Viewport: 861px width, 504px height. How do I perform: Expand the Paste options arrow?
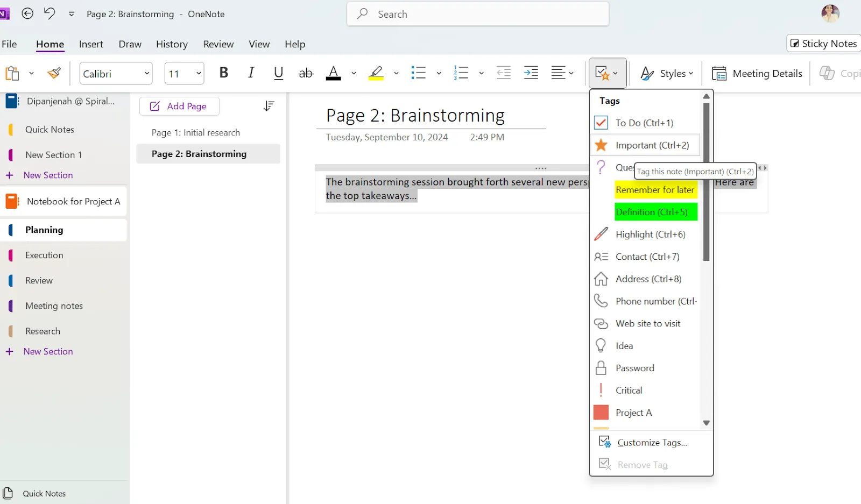(x=31, y=73)
